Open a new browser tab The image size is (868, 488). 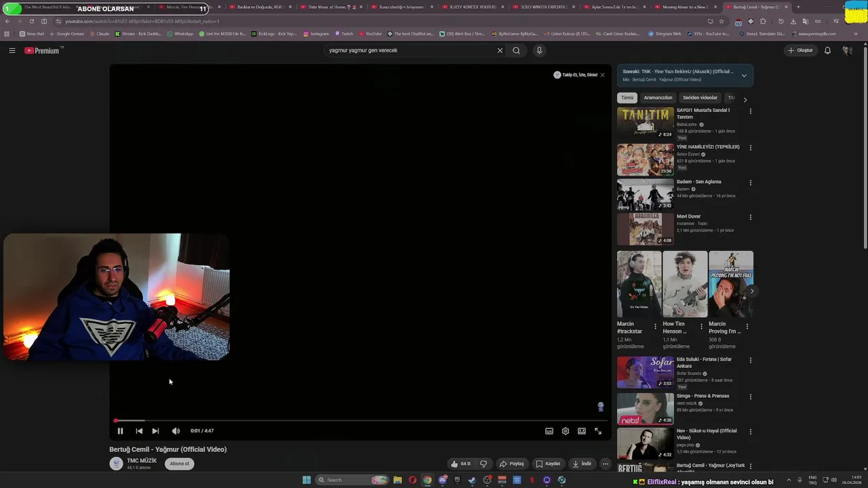(x=797, y=7)
